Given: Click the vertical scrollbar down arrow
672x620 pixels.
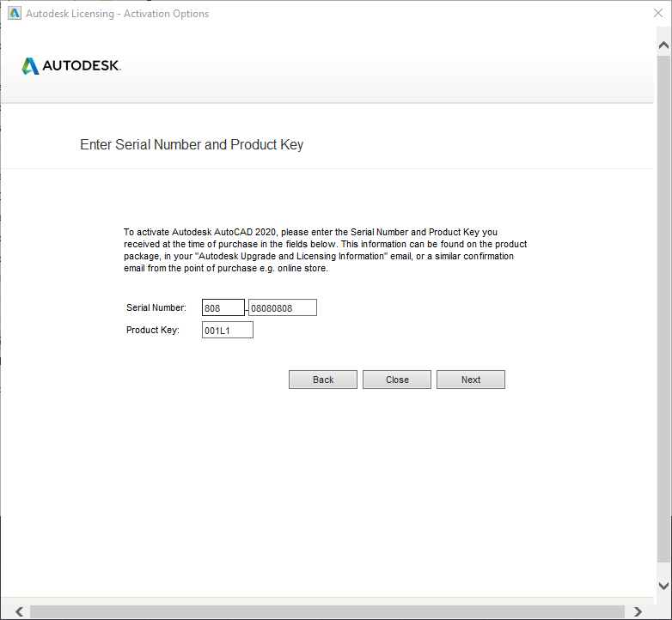Looking at the screenshot, I should point(663,586).
